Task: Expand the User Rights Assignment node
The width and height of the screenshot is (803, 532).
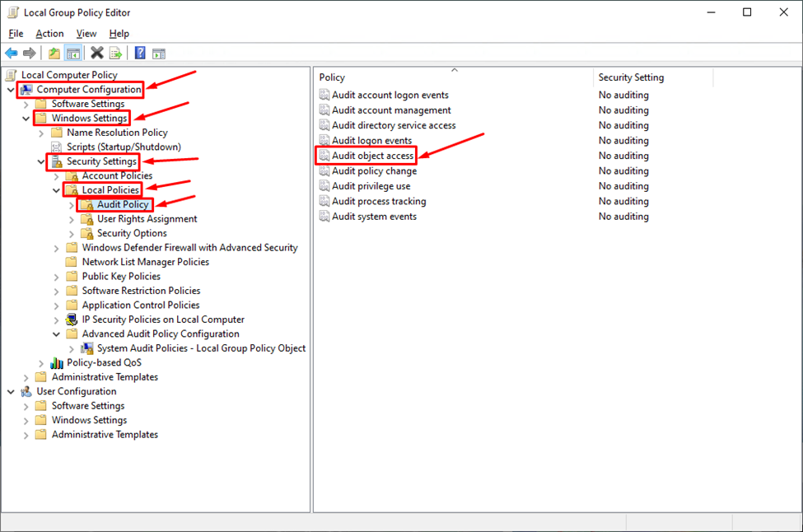Action: pos(72,219)
